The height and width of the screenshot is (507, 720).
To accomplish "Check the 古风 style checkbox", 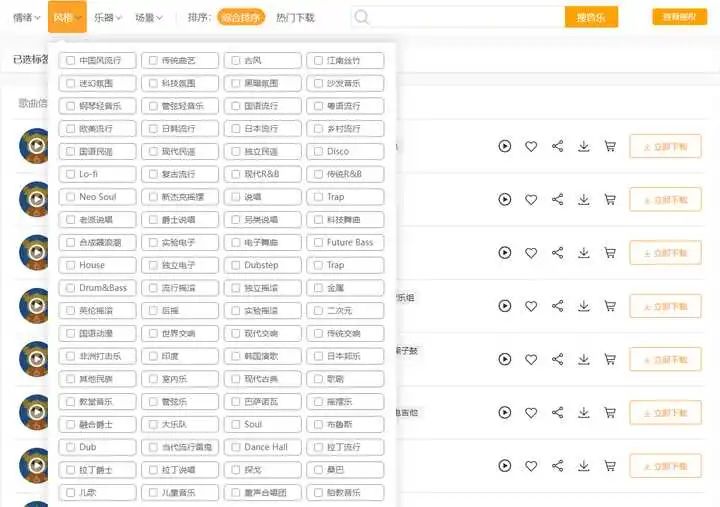I will [x=236, y=60].
